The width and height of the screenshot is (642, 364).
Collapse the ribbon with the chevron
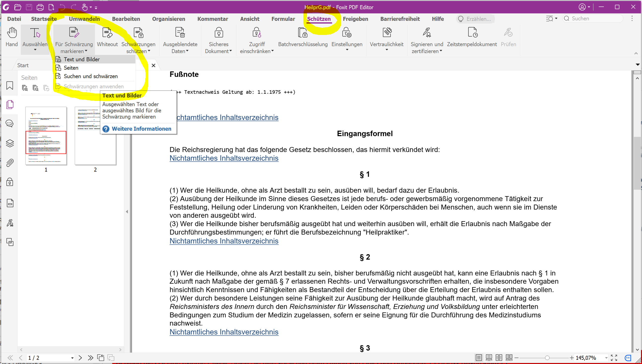(636, 53)
